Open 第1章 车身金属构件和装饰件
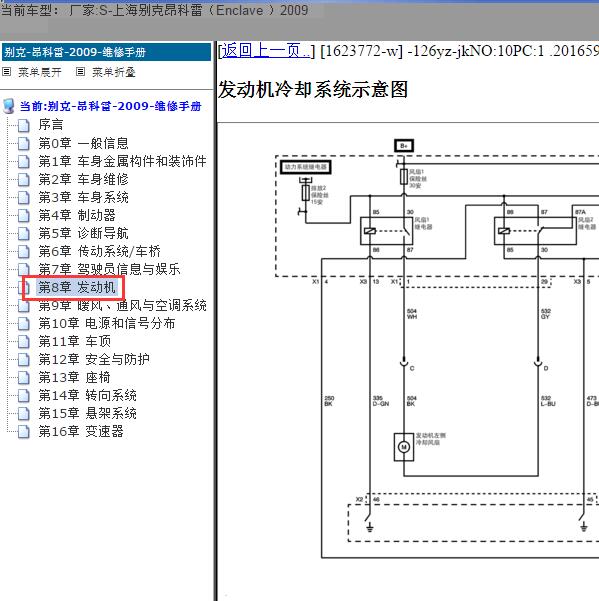This screenshot has height=601, width=599. (122, 161)
